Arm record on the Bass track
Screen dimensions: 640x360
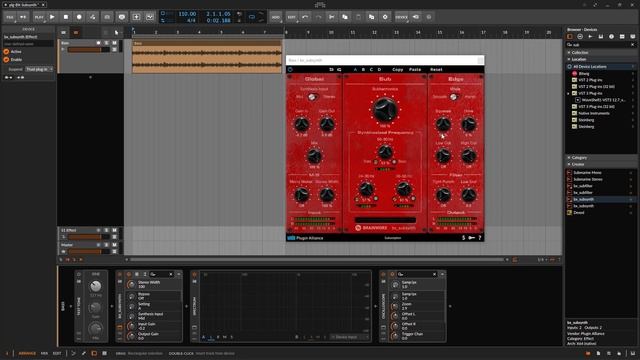tap(99, 43)
